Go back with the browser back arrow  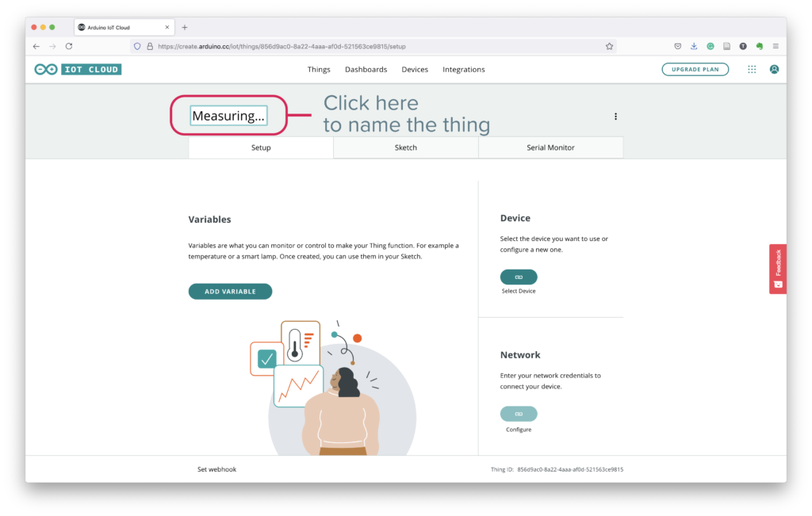coord(36,46)
